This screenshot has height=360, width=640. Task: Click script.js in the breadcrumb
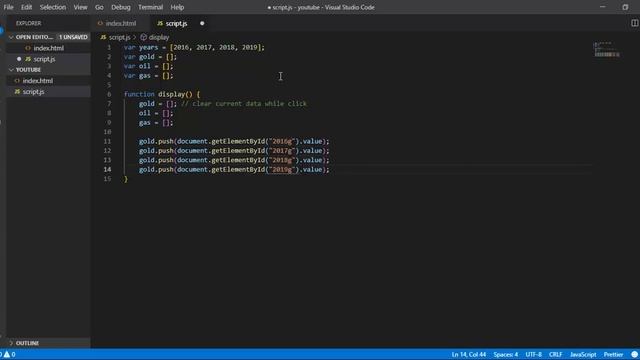(119, 37)
